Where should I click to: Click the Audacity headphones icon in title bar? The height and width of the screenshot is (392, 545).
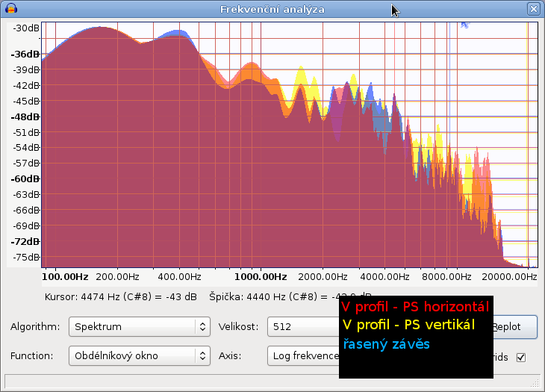(x=11, y=8)
